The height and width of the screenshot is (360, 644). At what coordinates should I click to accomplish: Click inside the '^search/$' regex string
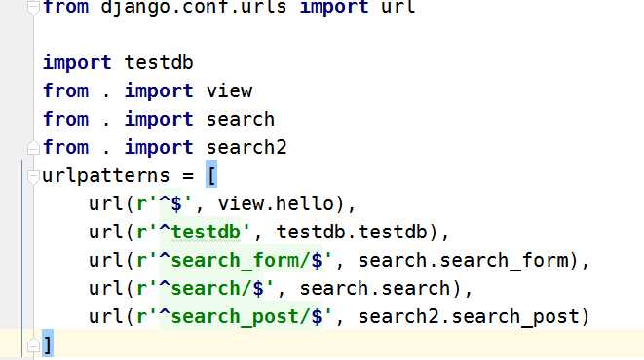[215, 288]
